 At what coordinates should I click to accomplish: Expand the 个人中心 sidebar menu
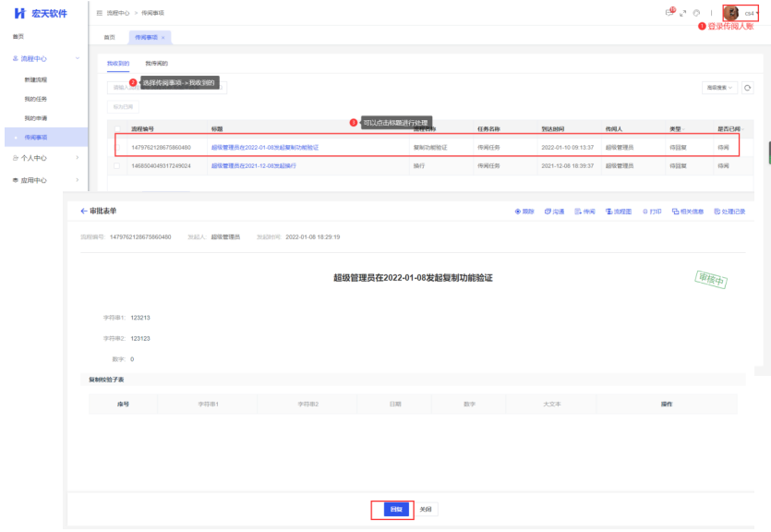click(x=44, y=159)
